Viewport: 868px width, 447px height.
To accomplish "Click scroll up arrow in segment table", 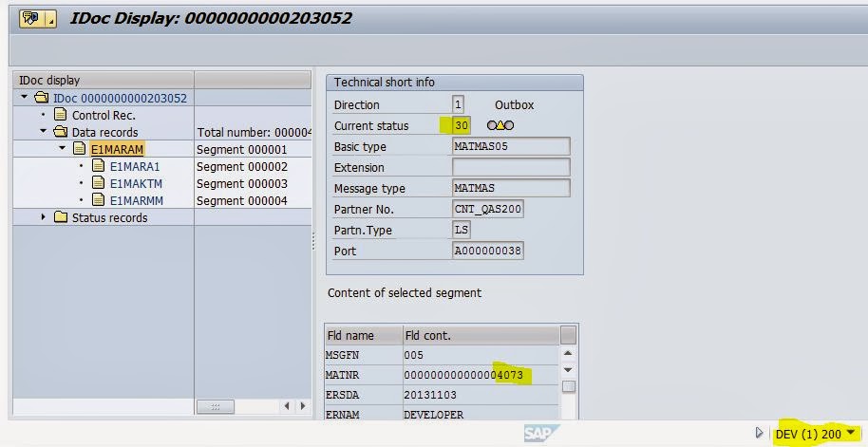I will [568, 353].
